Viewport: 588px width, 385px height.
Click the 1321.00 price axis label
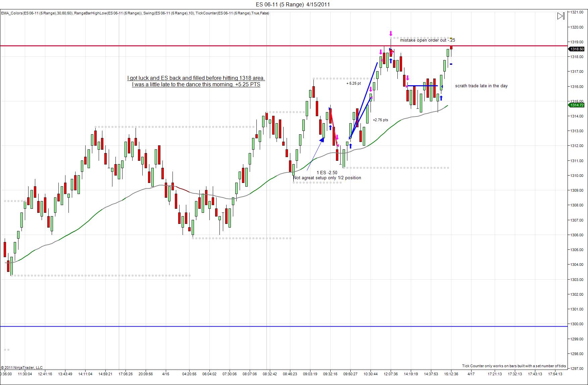click(x=577, y=12)
